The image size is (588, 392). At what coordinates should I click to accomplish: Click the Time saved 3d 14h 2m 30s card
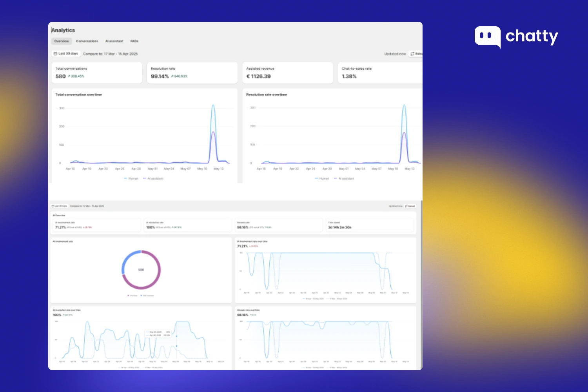point(370,225)
